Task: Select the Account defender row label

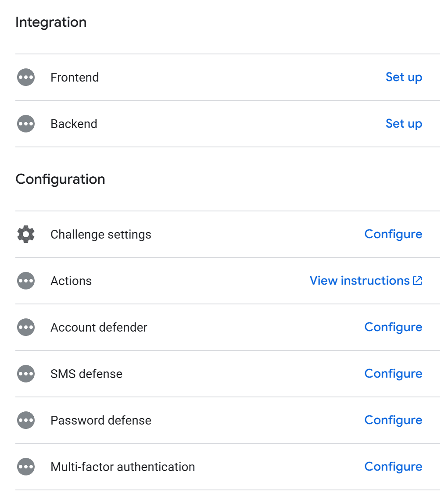Action: pyautogui.click(x=99, y=328)
